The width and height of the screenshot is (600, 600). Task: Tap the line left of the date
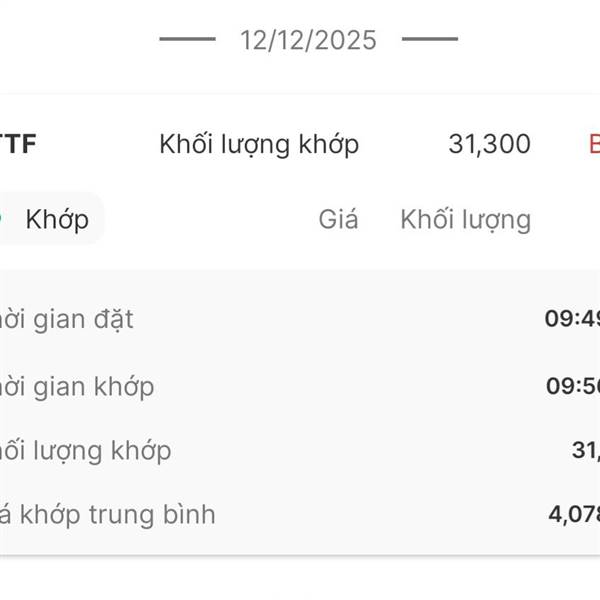pyautogui.click(x=187, y=40)
